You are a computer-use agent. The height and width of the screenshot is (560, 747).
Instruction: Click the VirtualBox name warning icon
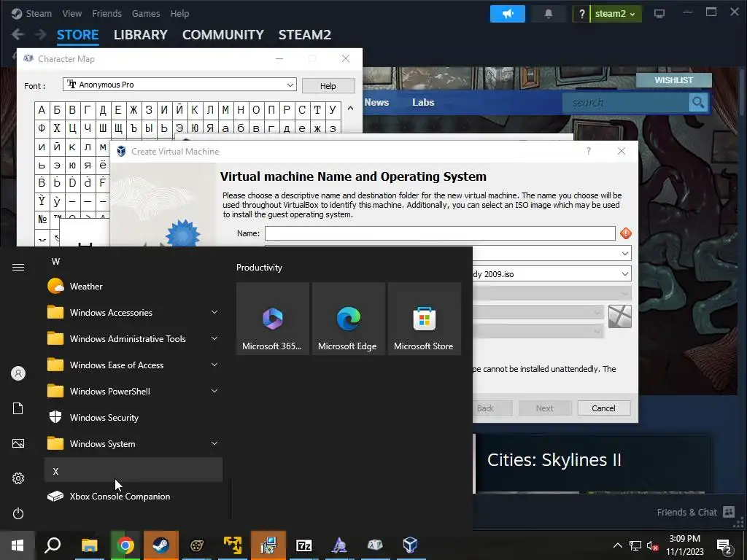tap(625, 233)
